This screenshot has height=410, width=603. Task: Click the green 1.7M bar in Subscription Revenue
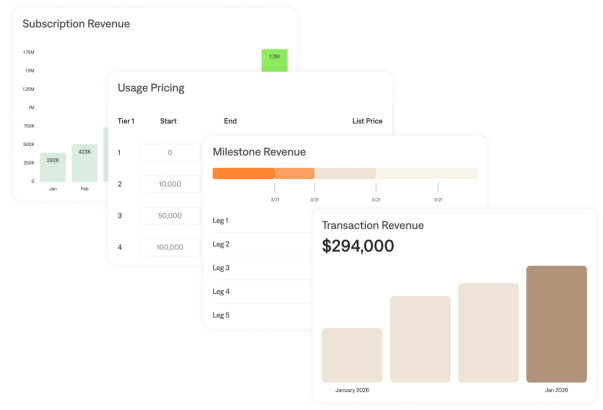tap(274, 60)
